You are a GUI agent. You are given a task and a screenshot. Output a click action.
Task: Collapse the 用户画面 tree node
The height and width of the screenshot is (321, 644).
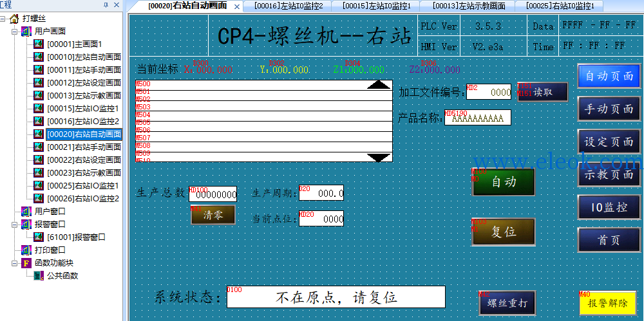click(x=15, y=31)
